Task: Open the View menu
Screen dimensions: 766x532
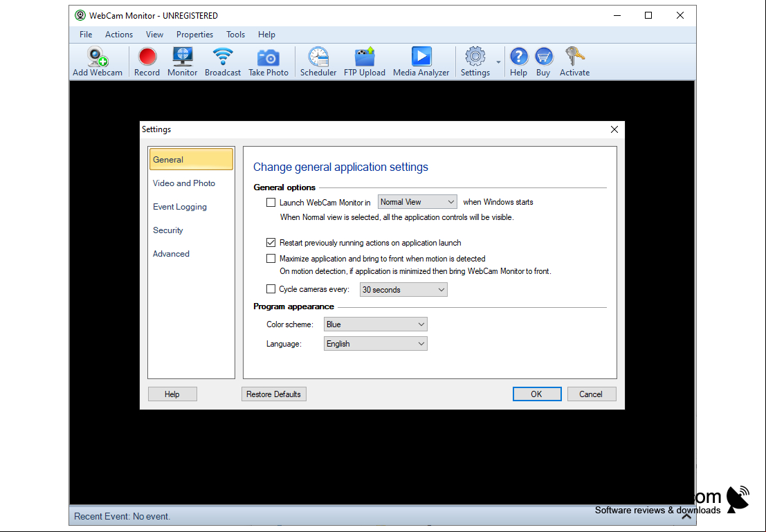Action: (154, 35)
